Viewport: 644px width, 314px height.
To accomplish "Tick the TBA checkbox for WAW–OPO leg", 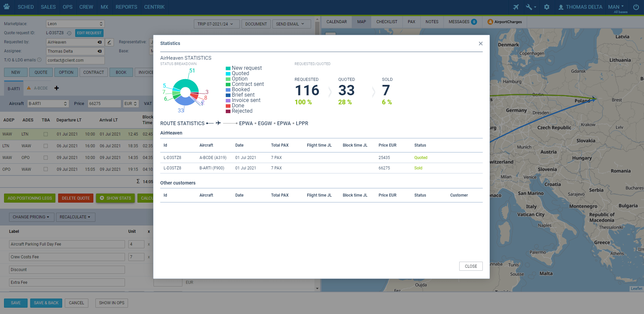I will coord(46,158).
